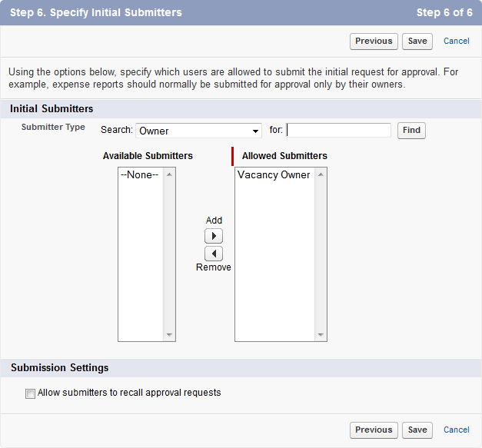Click the Save button in the footer

pyautogui.click(x=417, y=430)
